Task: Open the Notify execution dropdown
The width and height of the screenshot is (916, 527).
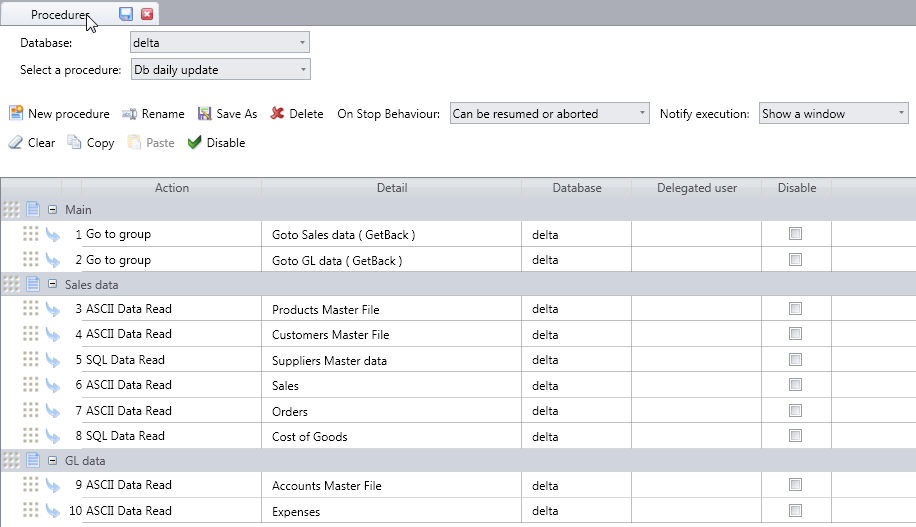Action: pos(833,114)
